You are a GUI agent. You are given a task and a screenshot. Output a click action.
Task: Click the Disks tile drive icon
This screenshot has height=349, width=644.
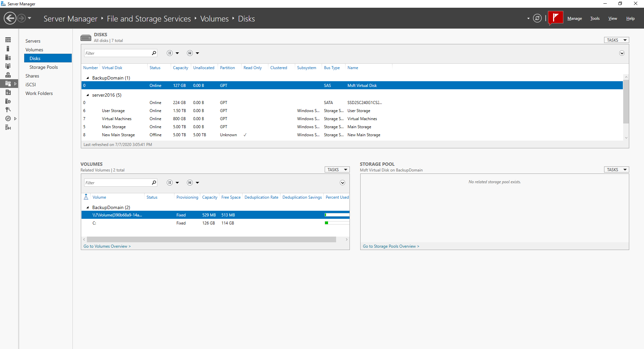pos(86,38)
